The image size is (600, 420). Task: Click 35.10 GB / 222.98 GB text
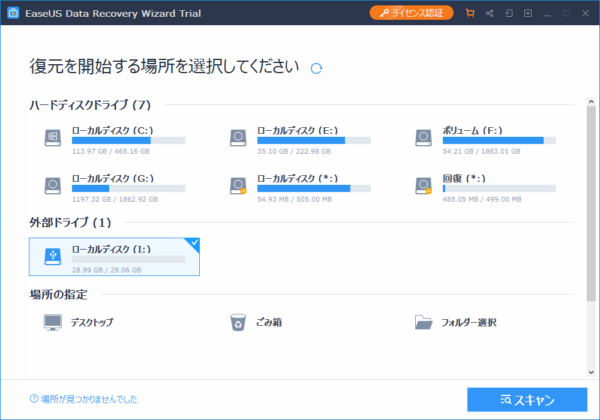[x=294, y=151]
